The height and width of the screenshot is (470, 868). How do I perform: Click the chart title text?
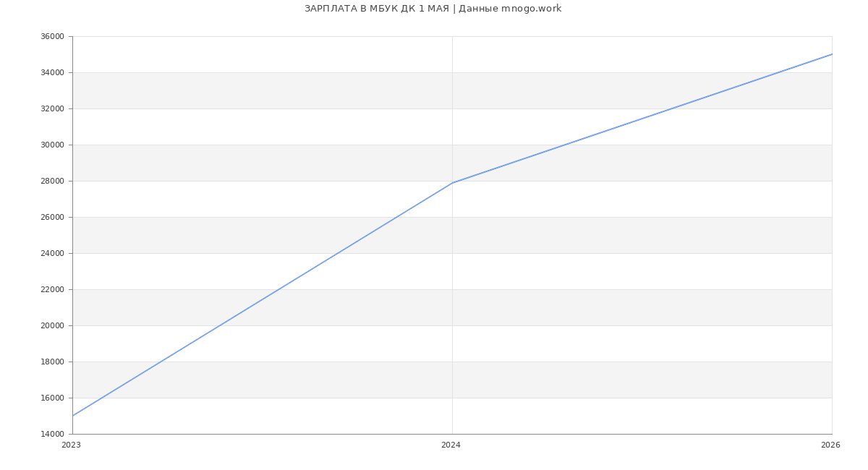pos(433,9)
